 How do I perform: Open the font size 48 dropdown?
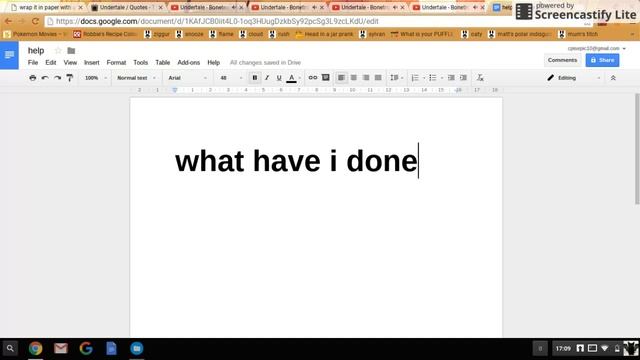coord(231,78)
